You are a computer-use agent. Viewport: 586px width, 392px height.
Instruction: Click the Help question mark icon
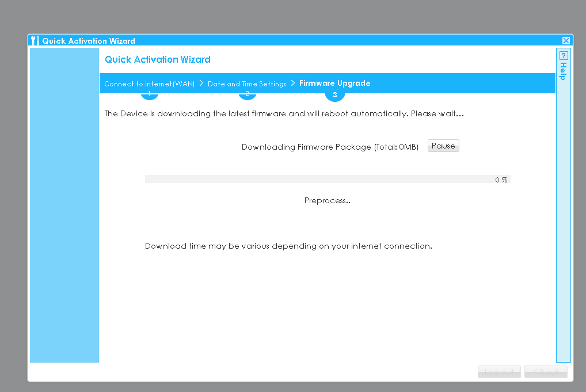tap(564, 56)
